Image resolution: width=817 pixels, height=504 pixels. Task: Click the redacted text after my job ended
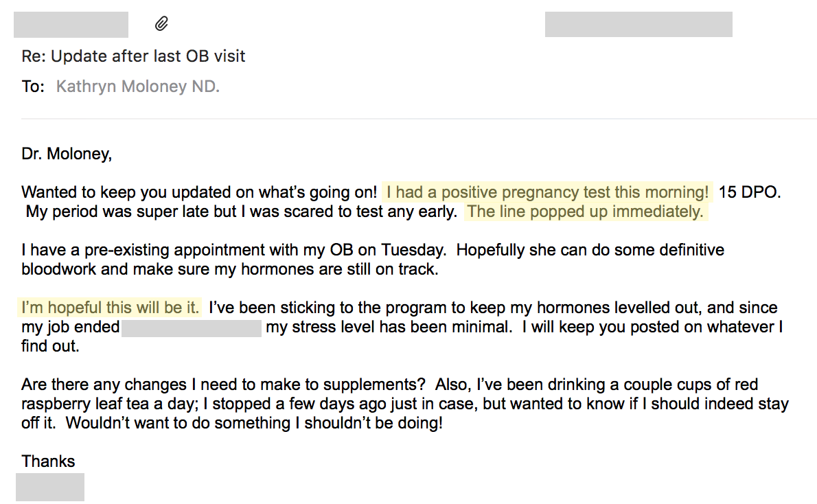click(x=192, y=328)
